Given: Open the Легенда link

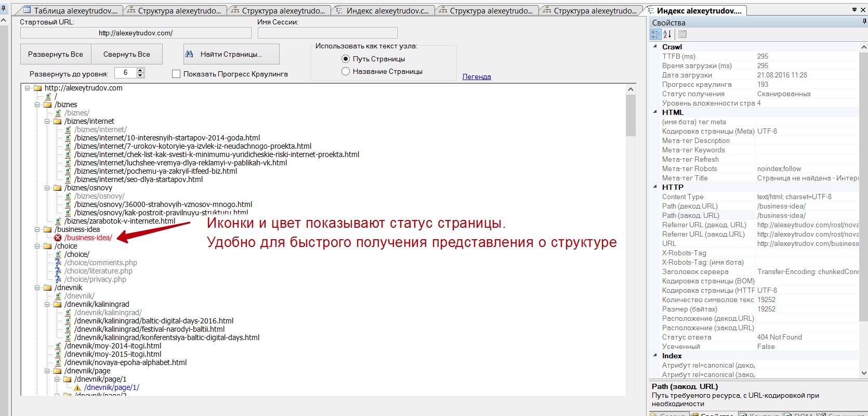Looking at the screenshot, I should [x=477, y=76].
